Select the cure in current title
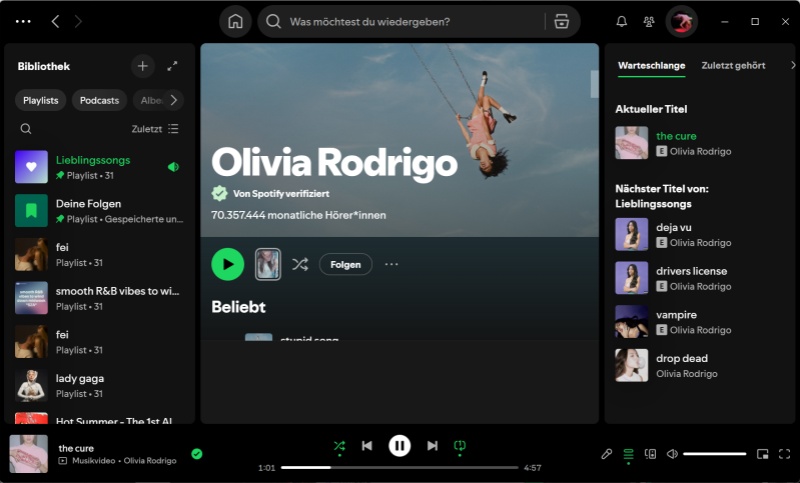The height and width of the screenshot is (483, 800). [x=676, y=136]
